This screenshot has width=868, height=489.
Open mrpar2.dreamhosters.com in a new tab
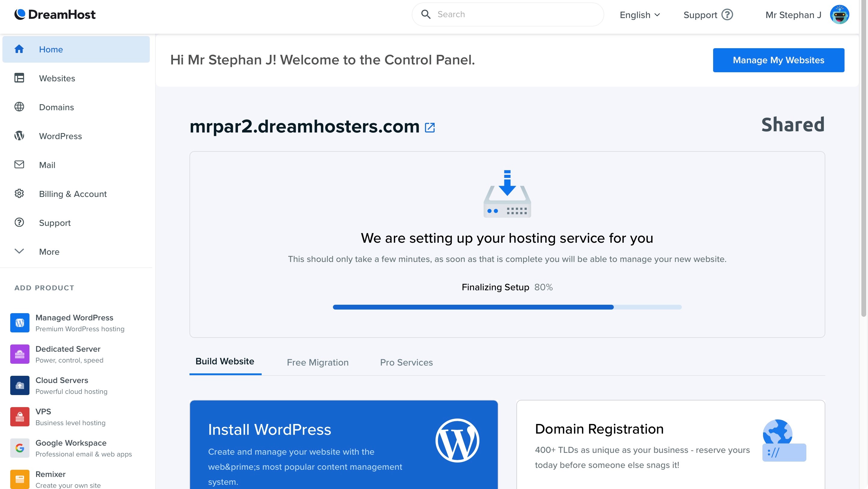click(429, 127)
